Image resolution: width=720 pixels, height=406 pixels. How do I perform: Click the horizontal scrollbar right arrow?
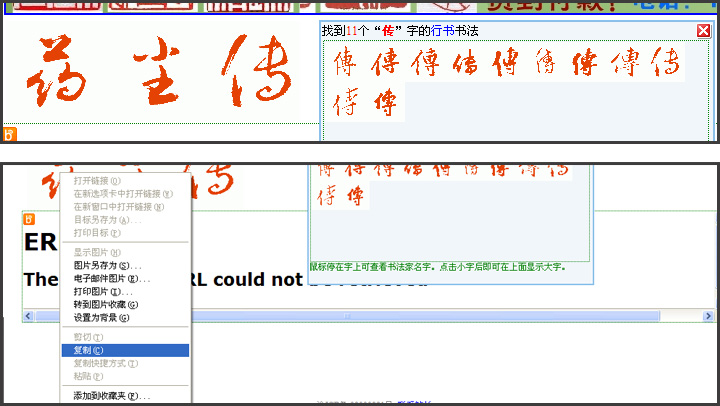[709, 316]
